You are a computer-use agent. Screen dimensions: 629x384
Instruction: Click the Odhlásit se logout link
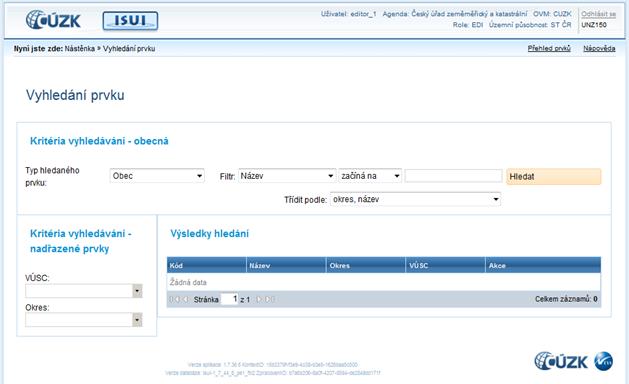click(598, 14)
